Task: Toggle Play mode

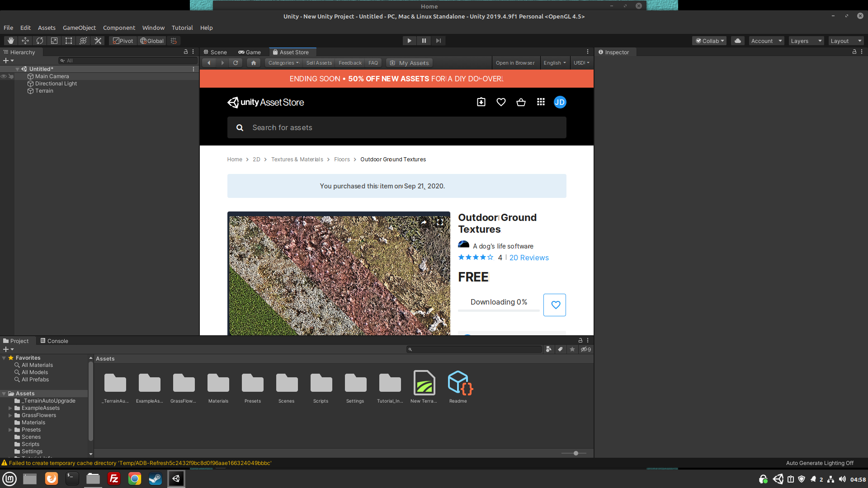Action: [x=409, y=41]
